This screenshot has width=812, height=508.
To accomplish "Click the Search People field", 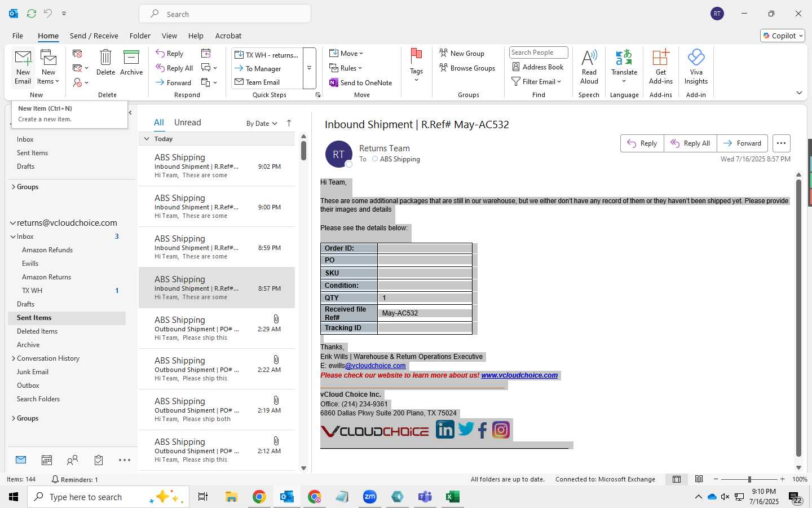I will point(539,52).
